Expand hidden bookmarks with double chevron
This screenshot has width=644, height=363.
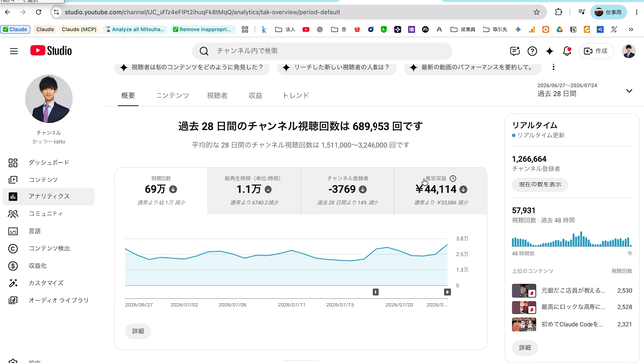pyautogui.click(x=631, y=29)
